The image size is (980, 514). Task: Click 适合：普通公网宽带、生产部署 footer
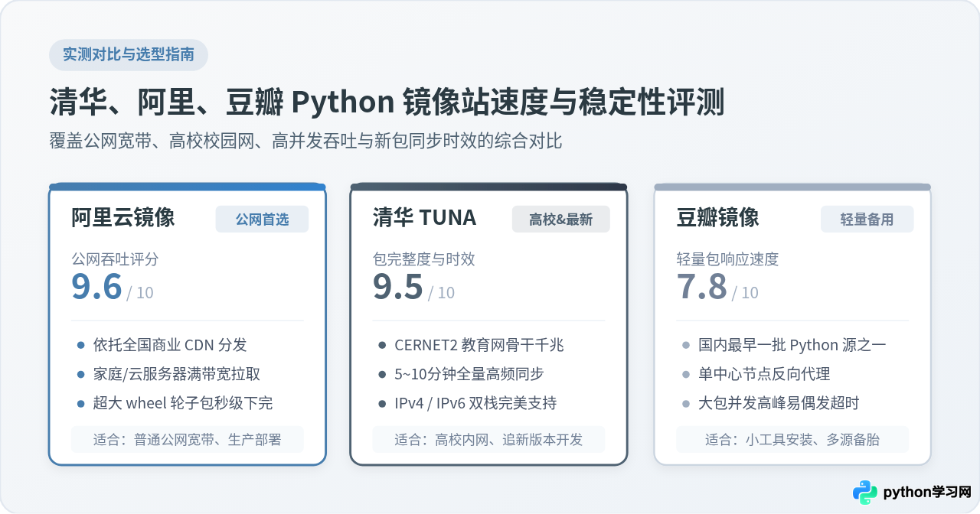click(188, 440)
